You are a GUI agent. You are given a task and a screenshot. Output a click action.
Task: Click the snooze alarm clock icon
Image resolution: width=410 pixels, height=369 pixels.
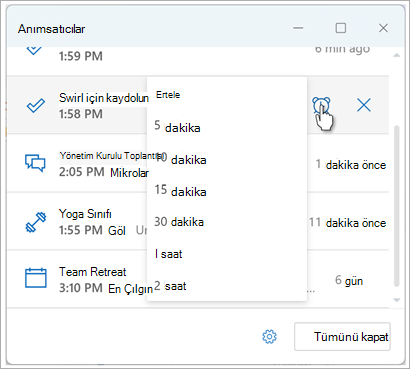point(321,106)
